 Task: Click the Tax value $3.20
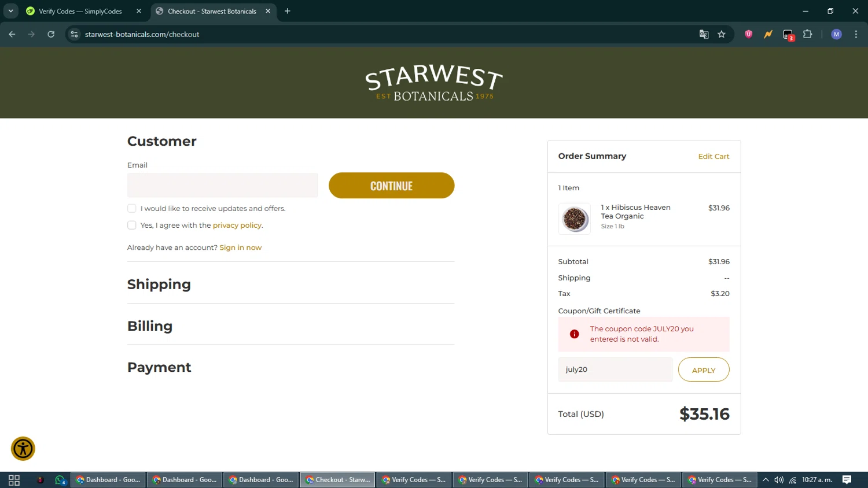coord(720,294)
